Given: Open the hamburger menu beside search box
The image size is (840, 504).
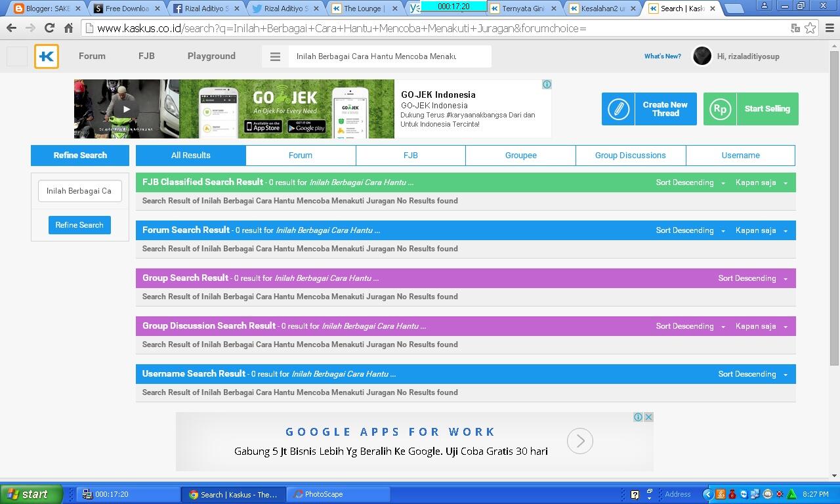Looking at the screenshot, I should pyautogui.click(x=275, y=56).
